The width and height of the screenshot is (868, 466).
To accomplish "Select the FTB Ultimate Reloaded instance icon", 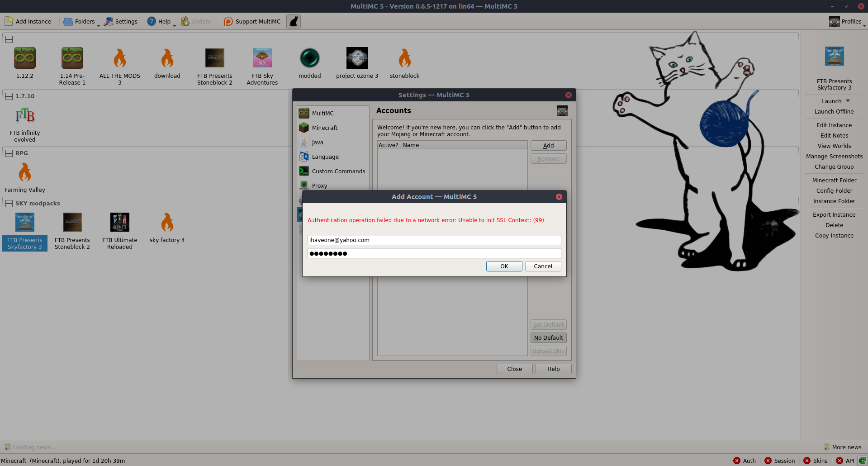I will pyautogui.click(x=120, y=222).
